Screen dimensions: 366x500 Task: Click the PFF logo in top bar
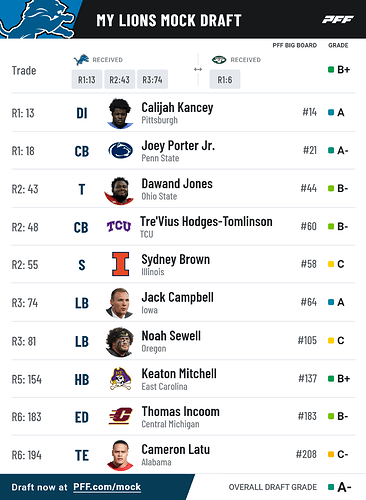pyautogui.click(x=337, y=20)
